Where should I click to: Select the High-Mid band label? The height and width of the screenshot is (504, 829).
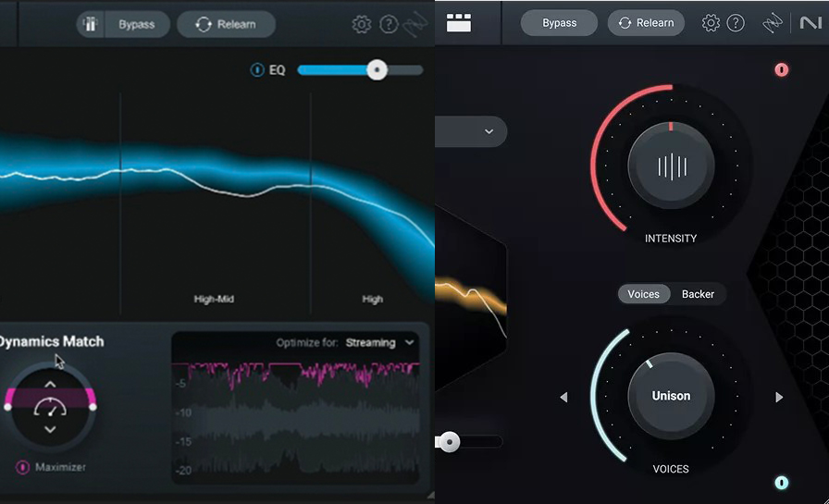point(214,299)
